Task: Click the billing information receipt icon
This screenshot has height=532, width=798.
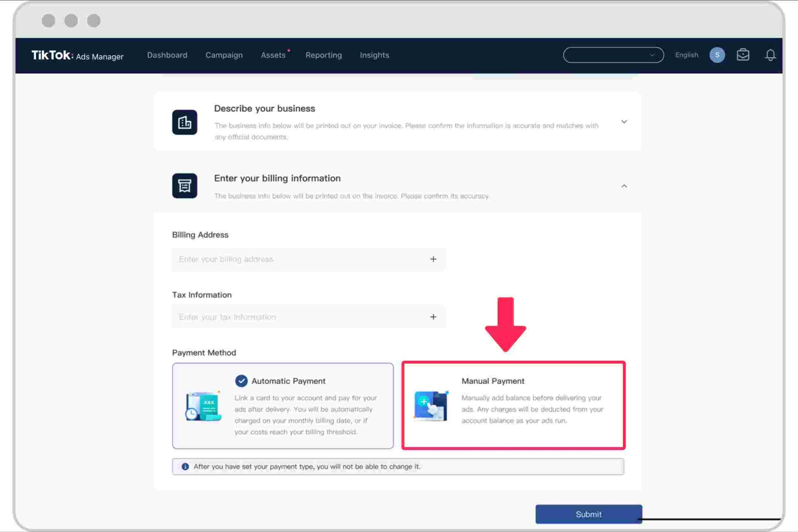Action: pos(185,186)
